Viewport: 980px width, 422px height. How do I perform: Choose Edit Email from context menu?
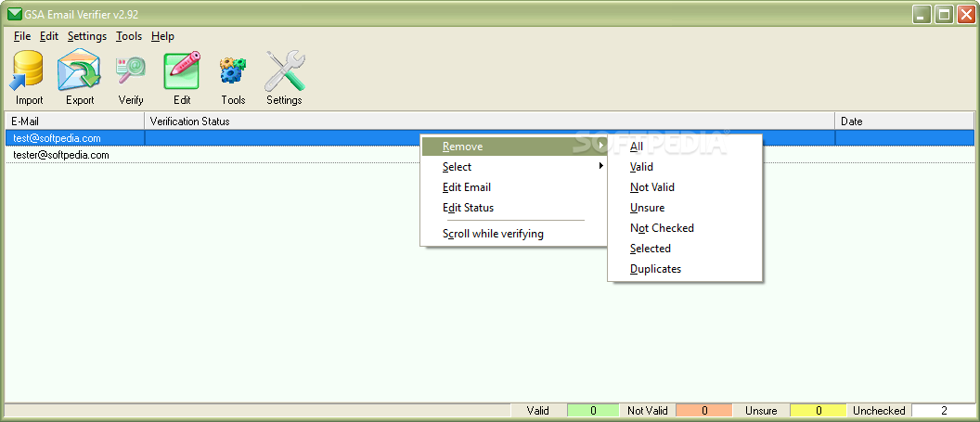coord(514,187)
